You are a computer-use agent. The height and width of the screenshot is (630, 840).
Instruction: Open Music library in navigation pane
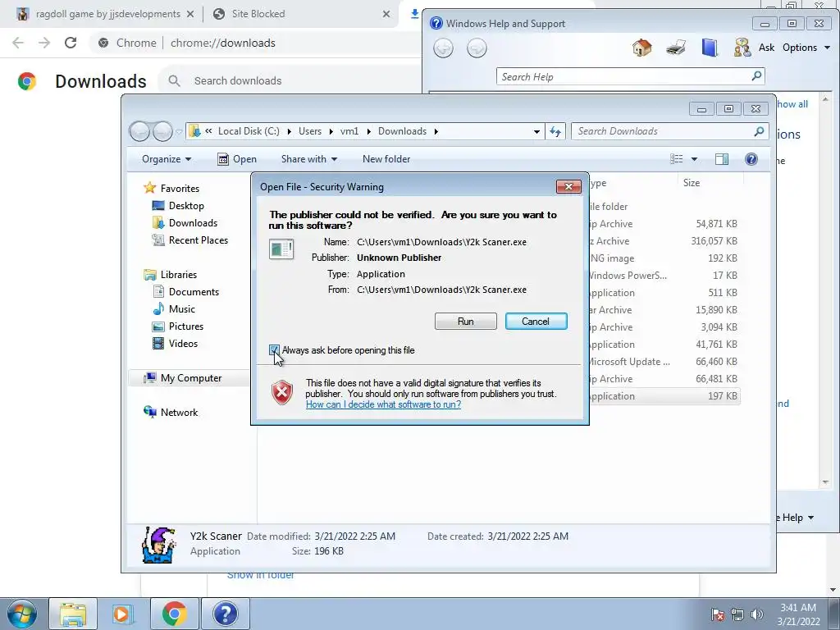pyautogui.click(x=181, y=309)
